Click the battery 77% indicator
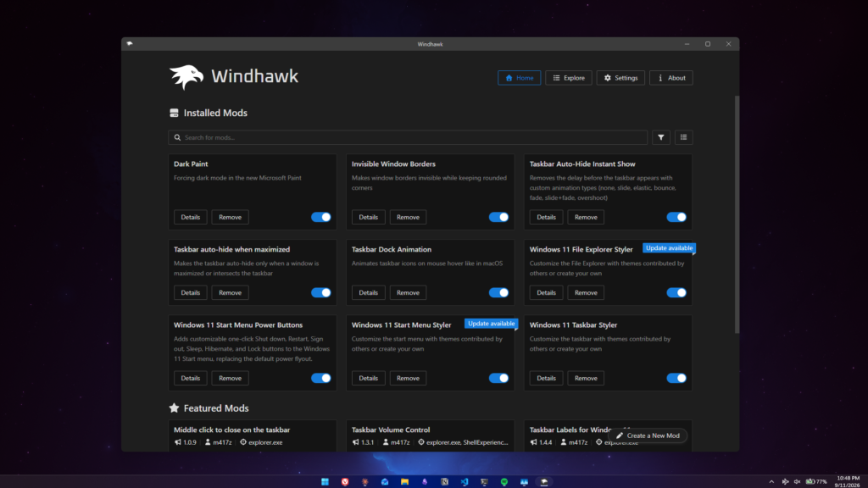Image resolution: width=868 pixels, height=488 pixels. (x=816, y=482)
